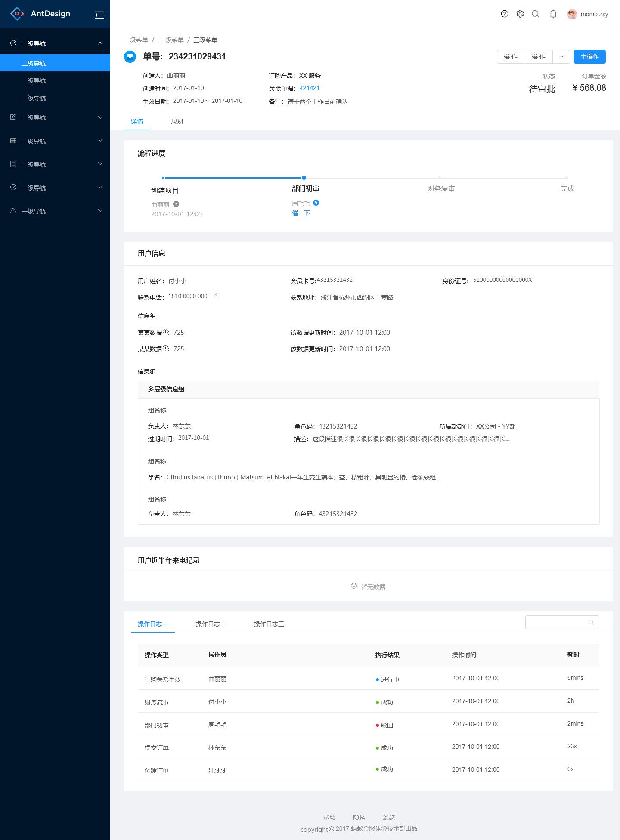The height and width of the screenshot is (840, 620).
Task: Click the info icon on first 某某数据
Action: [165, 331]
